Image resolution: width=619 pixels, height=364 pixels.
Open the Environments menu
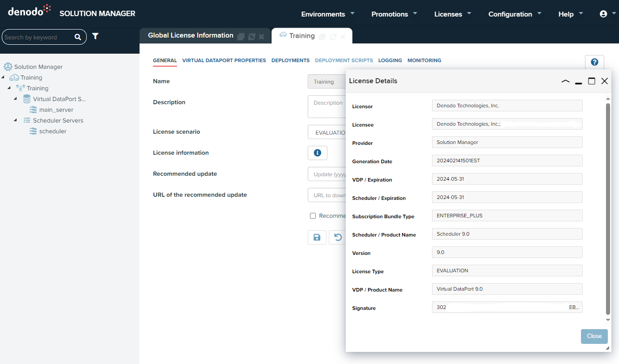click(328, 14)
